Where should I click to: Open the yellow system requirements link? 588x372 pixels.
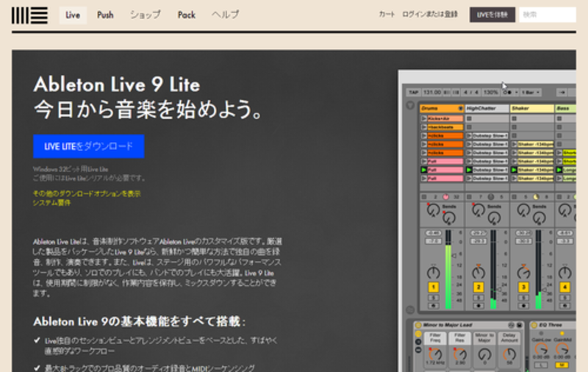pos(51,202)
